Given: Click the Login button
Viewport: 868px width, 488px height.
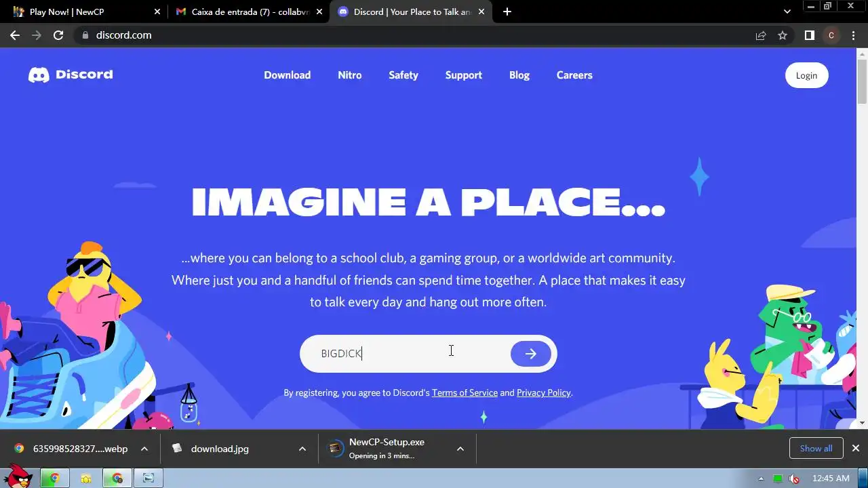Looking at the screenshot, I should point(807,75).
